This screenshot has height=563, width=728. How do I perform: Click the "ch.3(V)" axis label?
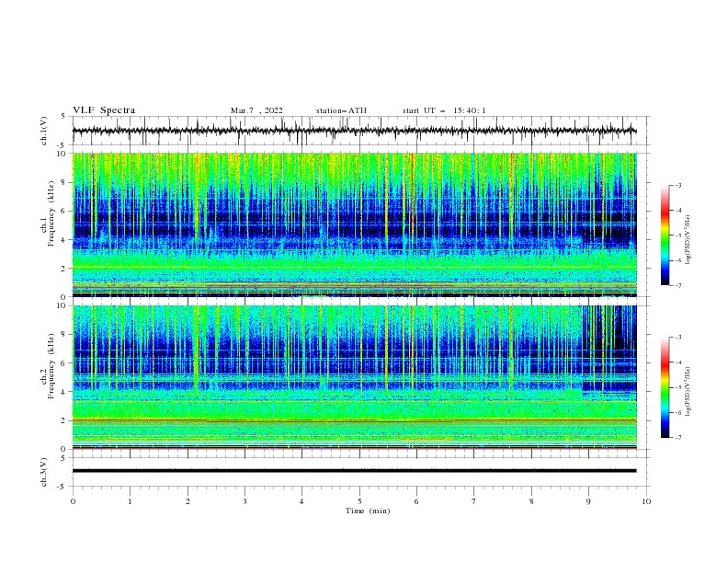(x=44, y=472)
